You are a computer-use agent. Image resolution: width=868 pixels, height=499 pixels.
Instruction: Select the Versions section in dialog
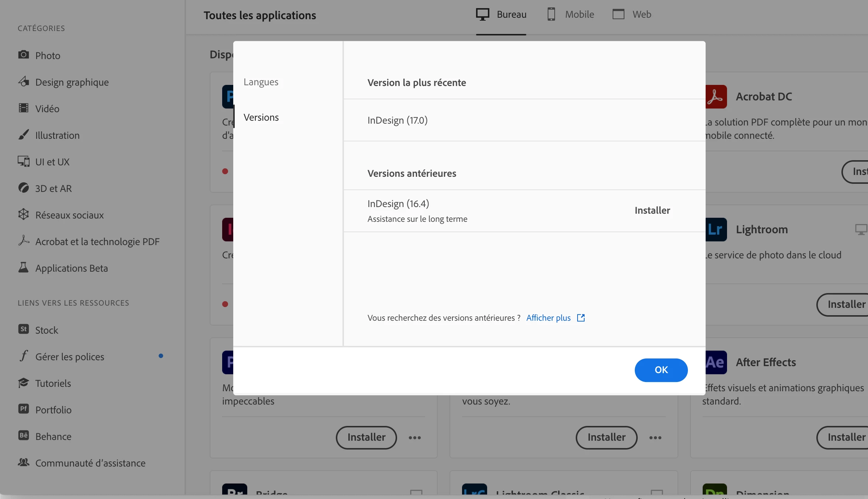261,117
